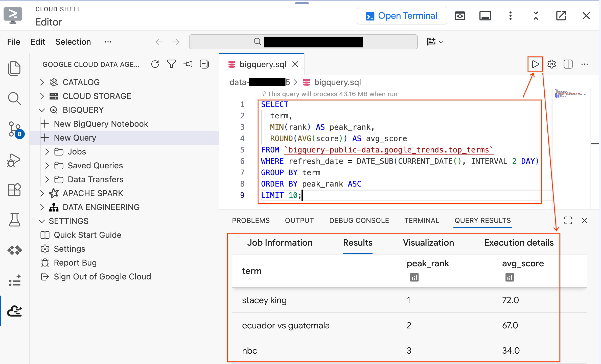
Task: Switch to the OUTPUT tab
Action: point(299,220)
